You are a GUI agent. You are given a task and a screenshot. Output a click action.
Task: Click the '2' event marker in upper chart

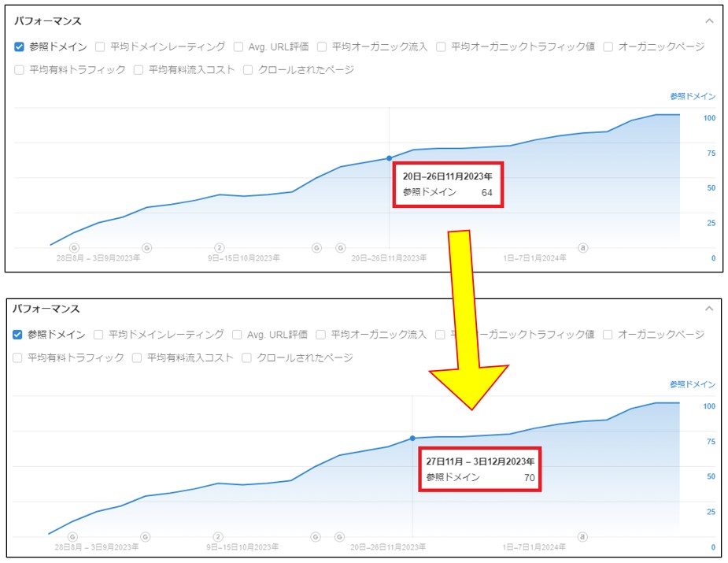click(x=219, y=248)
